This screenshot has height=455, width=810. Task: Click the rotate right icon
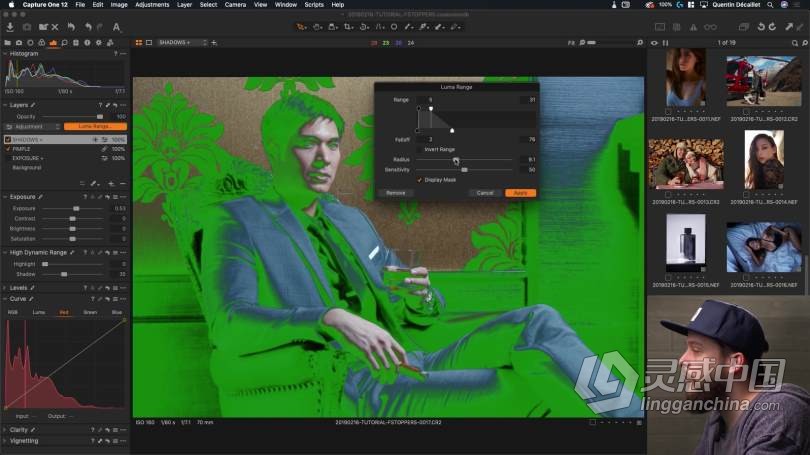click(772, 27)
